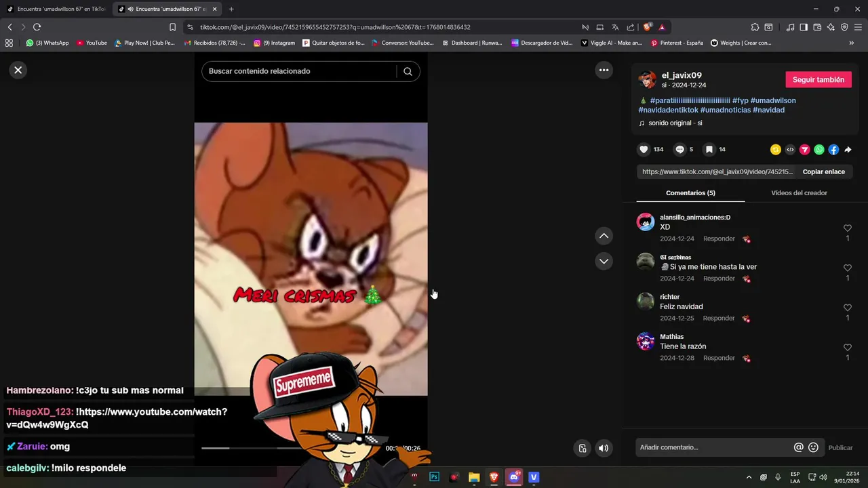Switch to the first Encuentra 'umadwillson 67' tab
The image size is (868, 488).
point(56,9)
